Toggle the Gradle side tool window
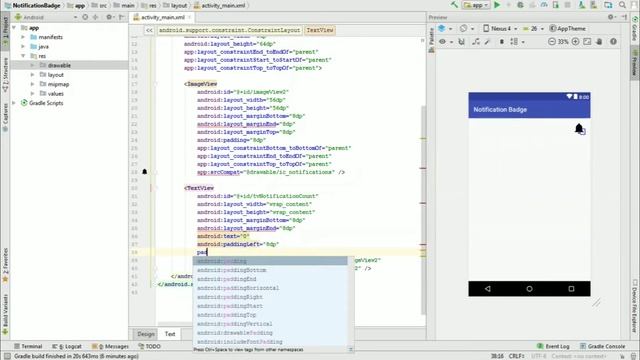 click(635, 29)
